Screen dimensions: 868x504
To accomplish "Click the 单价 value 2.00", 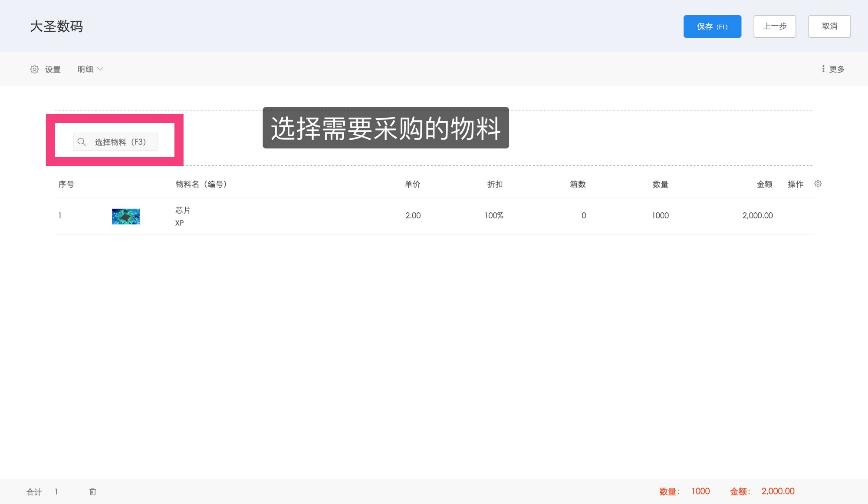I will coord(413,216).
